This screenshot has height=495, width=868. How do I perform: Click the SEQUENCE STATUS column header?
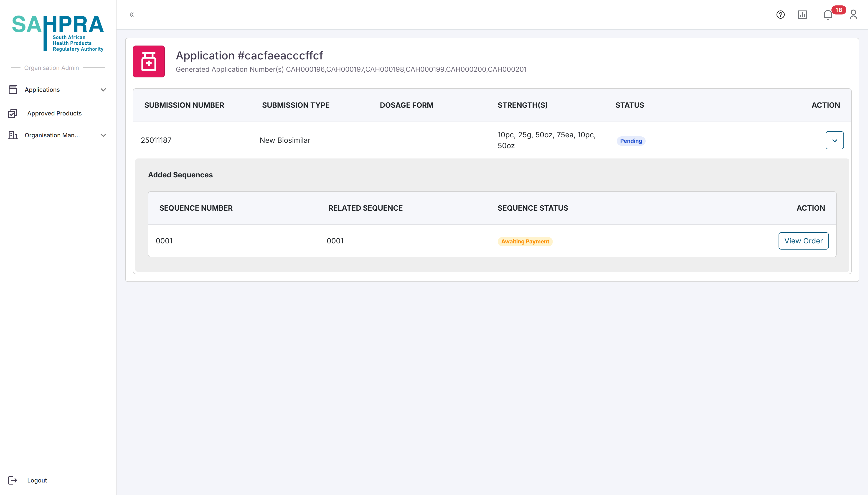point(533,208)
